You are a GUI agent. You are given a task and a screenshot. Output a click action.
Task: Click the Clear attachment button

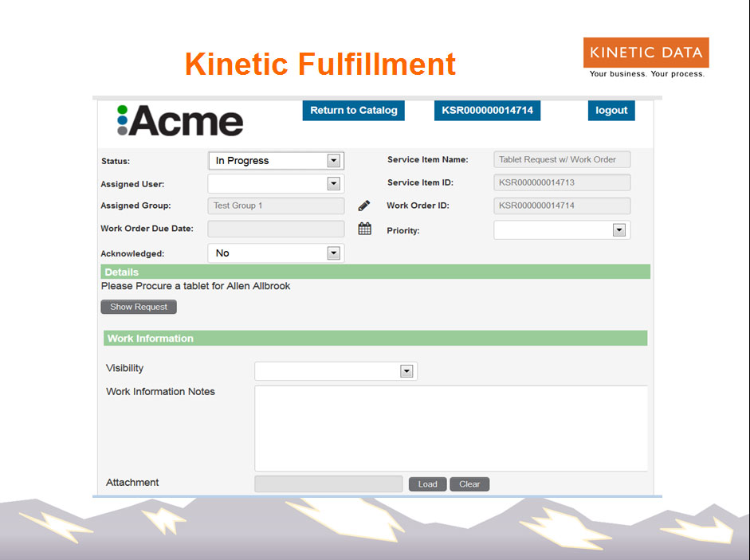(469, 484)
